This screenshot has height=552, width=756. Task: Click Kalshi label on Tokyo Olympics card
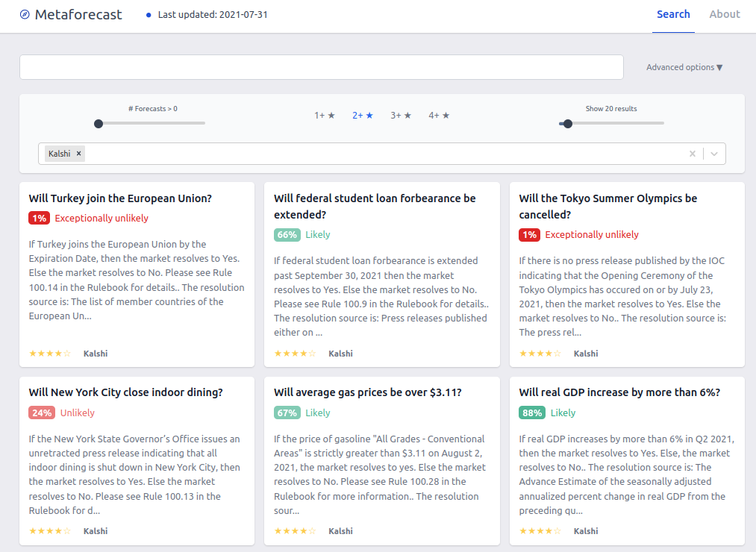point(586,354)
